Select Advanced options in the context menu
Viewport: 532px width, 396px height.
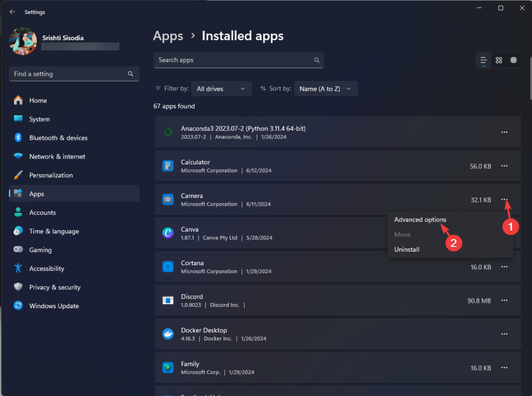click(x=420, y=219)
